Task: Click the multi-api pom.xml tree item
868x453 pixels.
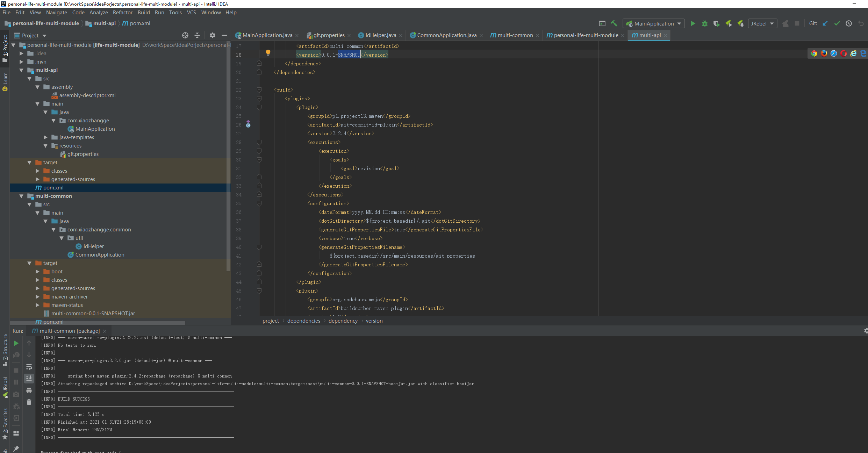Action: 53,187
